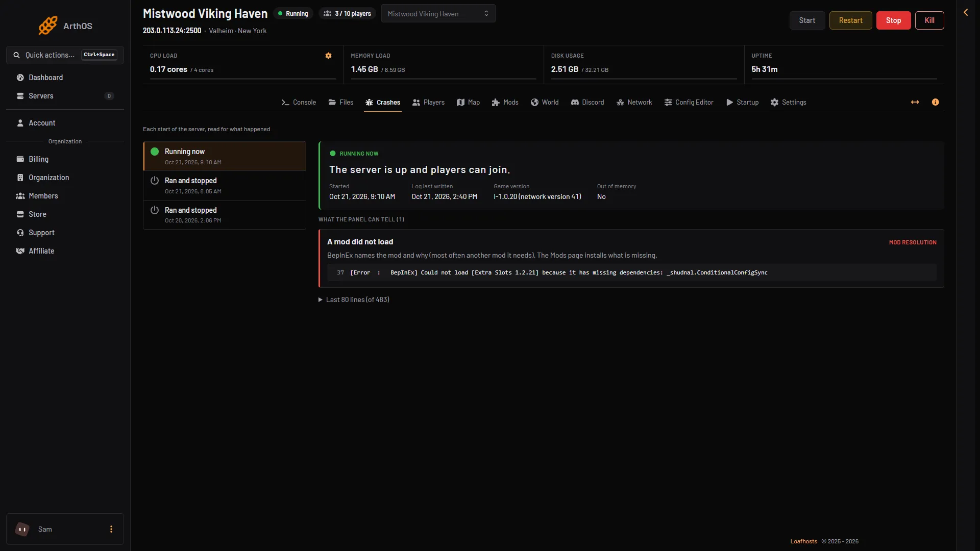The width and height of the screenshot is (980, 551).
Task: Select Ran and stopped Oct 20 2:06 PM
Action: 225,215
